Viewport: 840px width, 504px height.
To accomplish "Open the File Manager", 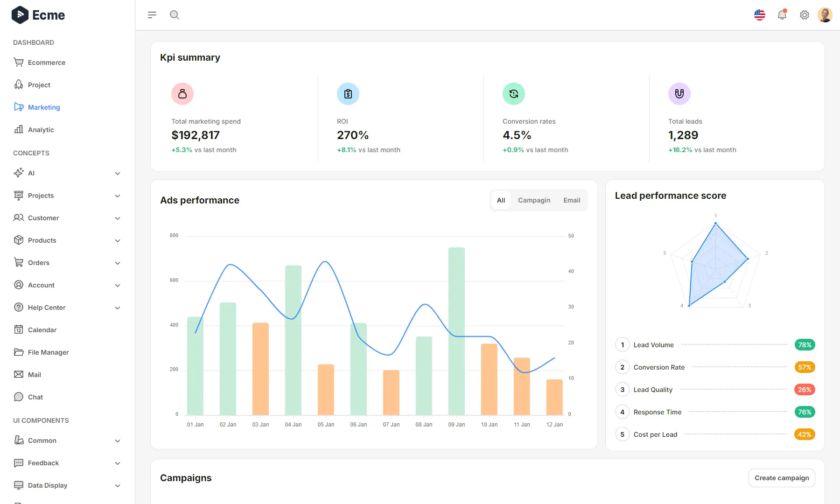I will pyautogui.click(x=48, y=352).
